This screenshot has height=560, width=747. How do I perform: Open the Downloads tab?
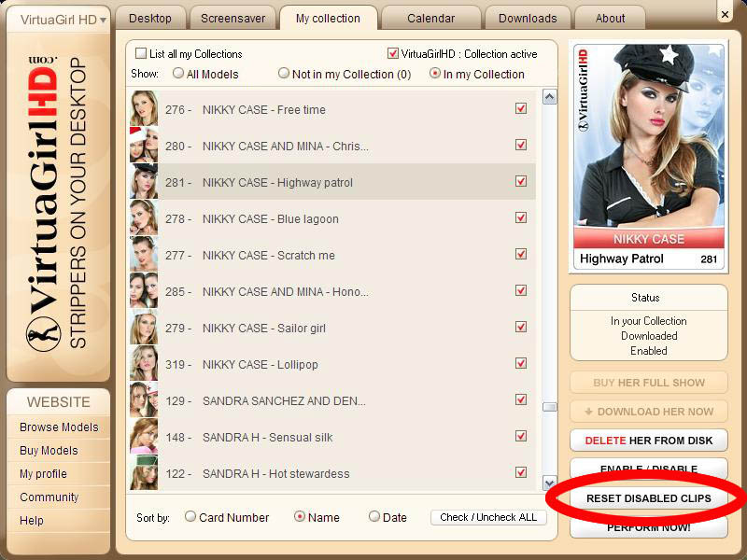(528, 19)
